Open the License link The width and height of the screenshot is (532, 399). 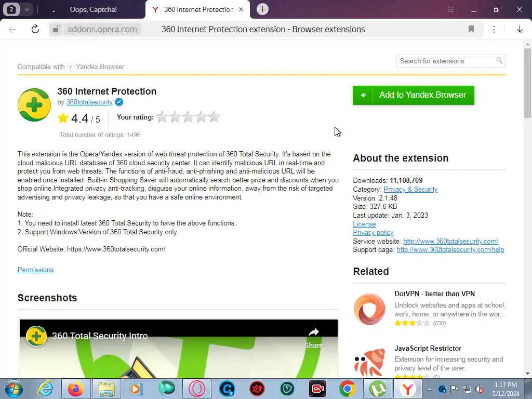click(364, 224)
